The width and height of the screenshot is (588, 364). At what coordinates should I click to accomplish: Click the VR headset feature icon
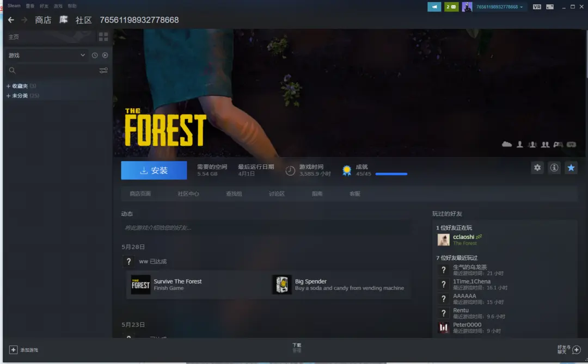[x=571, y=144]
